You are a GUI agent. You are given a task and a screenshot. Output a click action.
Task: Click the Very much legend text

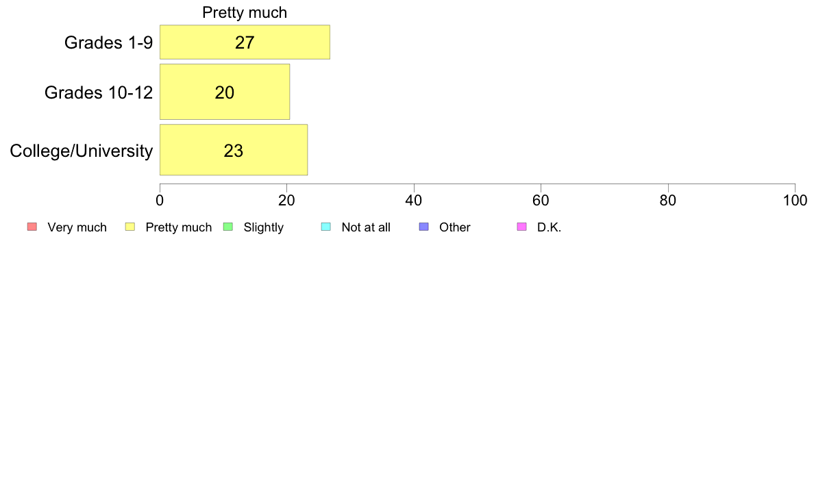point(77,227)
